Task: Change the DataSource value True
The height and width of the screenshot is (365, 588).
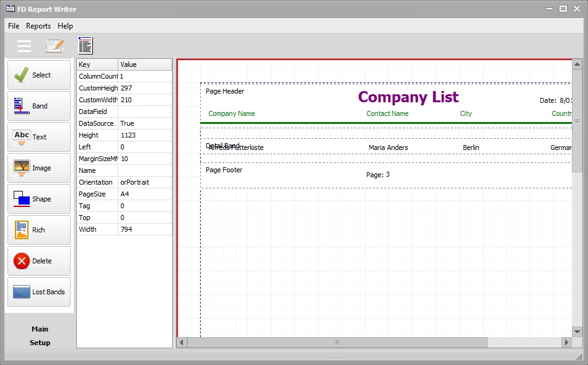Action: [145, 123]
